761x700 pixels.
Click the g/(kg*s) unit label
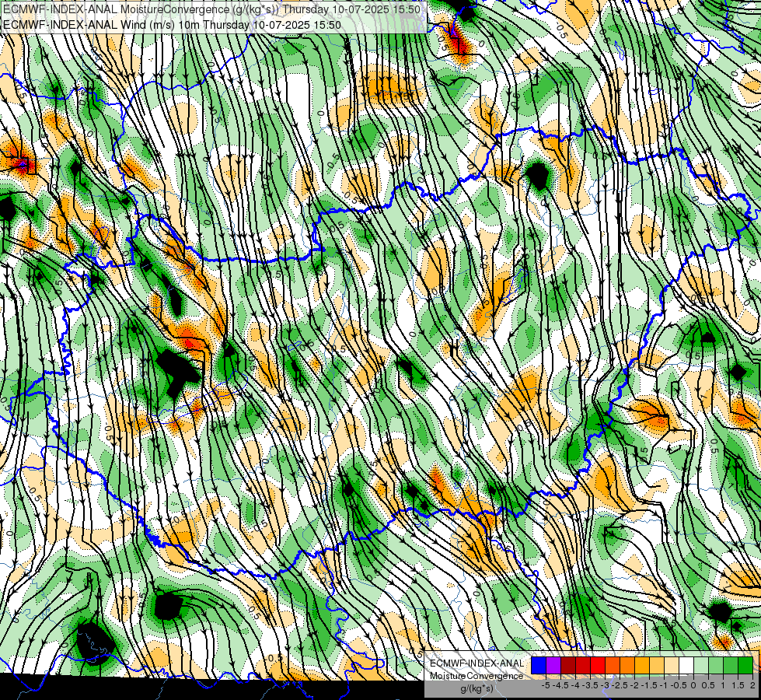pyautogui.click(x=476, y=689)
